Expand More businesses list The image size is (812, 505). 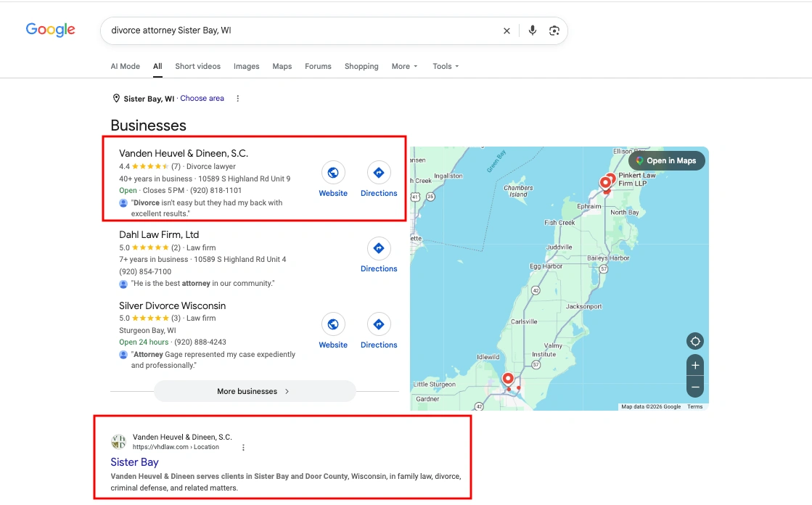pyautogui.click(x=254, y=391)
